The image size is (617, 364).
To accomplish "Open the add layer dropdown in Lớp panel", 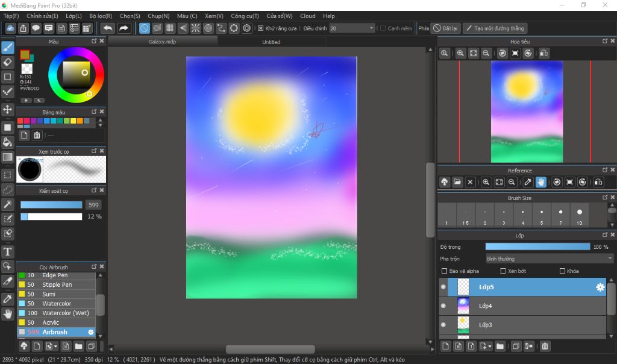I will coord(490,347).
